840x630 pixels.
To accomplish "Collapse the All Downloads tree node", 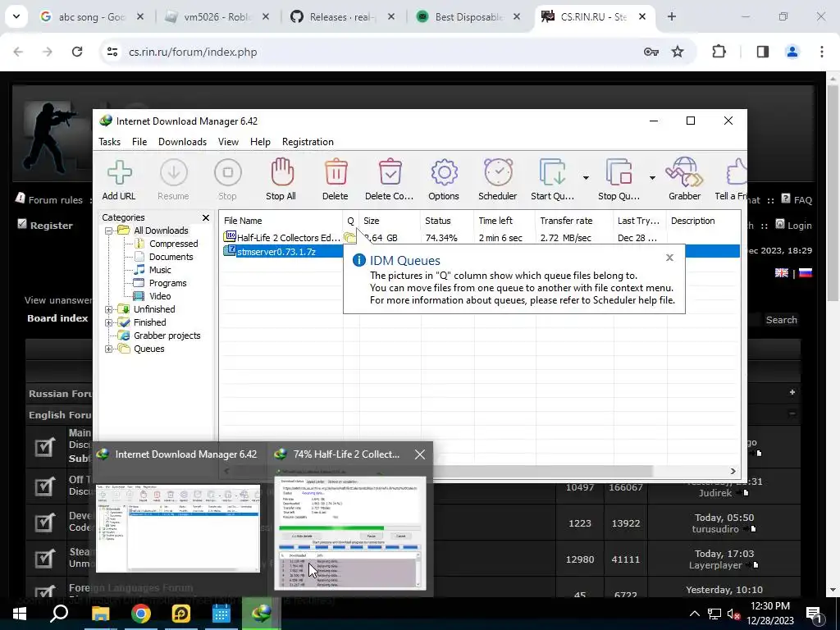I will [109, 231].
